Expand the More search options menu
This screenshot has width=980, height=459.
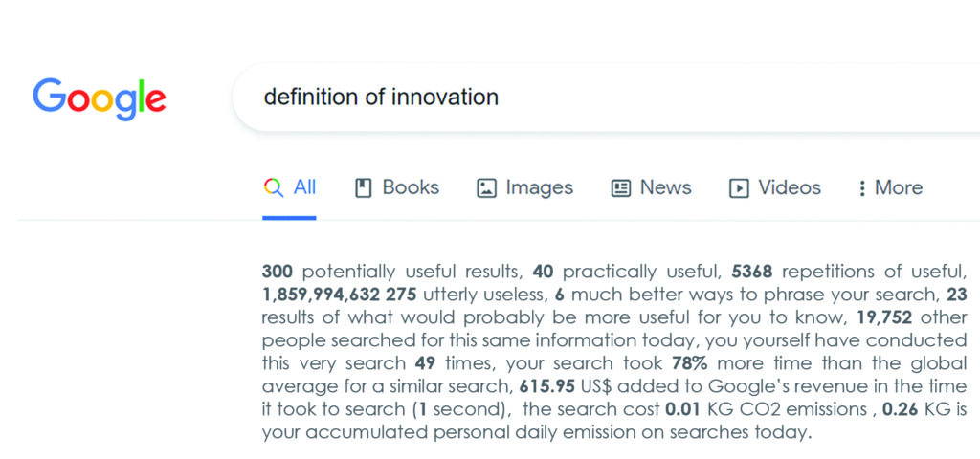891,187
